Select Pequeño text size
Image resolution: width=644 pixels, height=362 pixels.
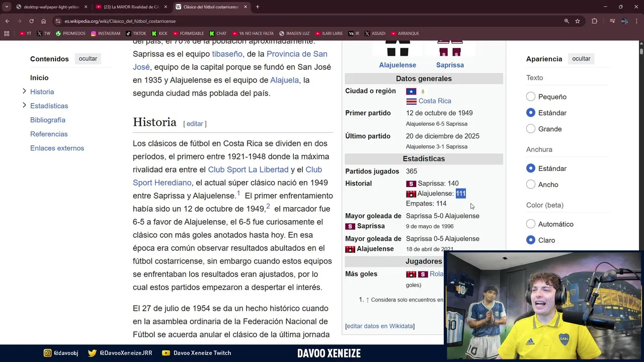coord(531,97)
